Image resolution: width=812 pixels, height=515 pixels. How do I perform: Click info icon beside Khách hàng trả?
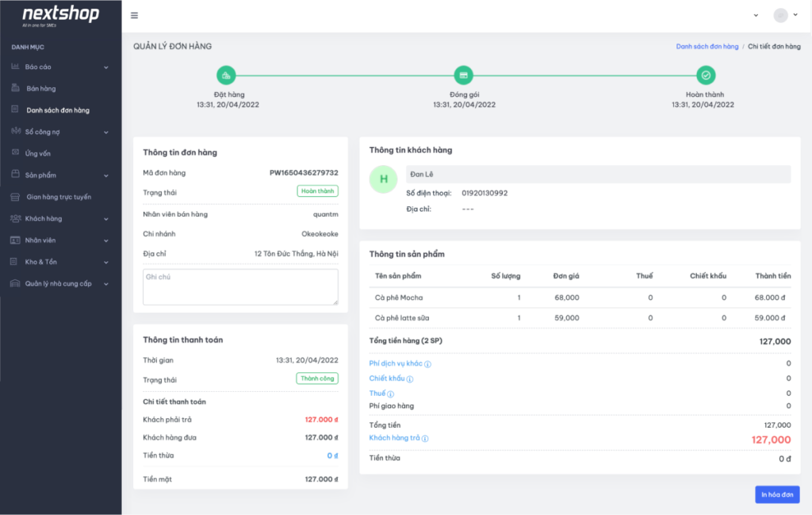pyautogui.click(x=426, y=439)
